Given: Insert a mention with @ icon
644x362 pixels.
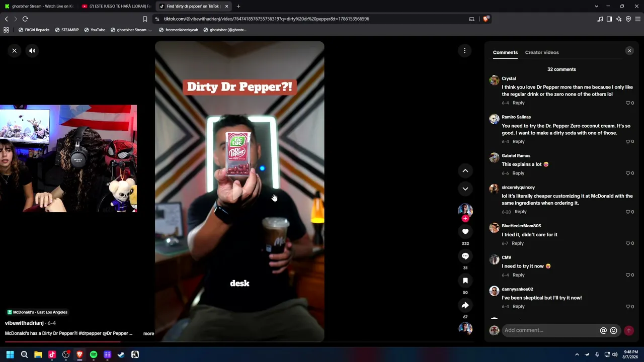Looking at the screenshot, I should [603, 331].
